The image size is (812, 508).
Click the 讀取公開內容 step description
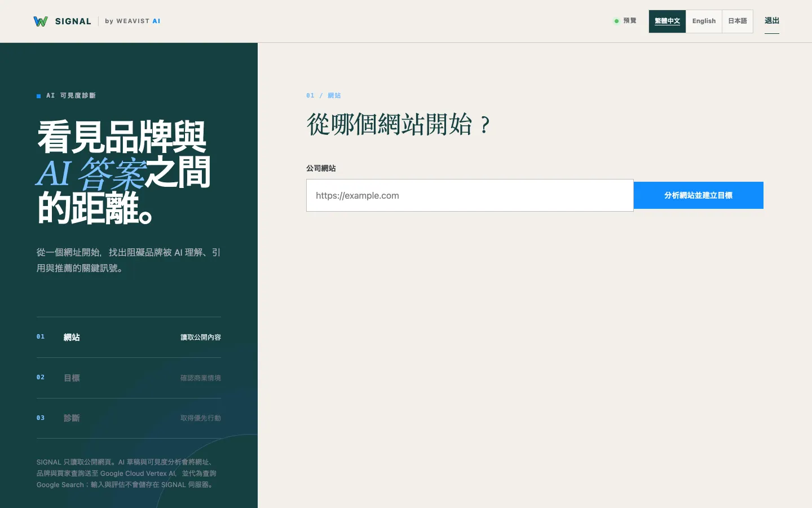201,338
